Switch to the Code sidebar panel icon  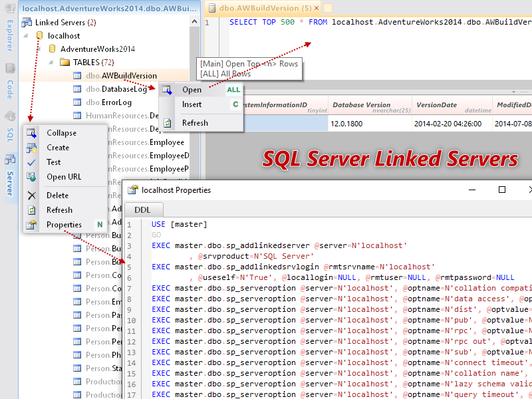(x=10, y=68)
